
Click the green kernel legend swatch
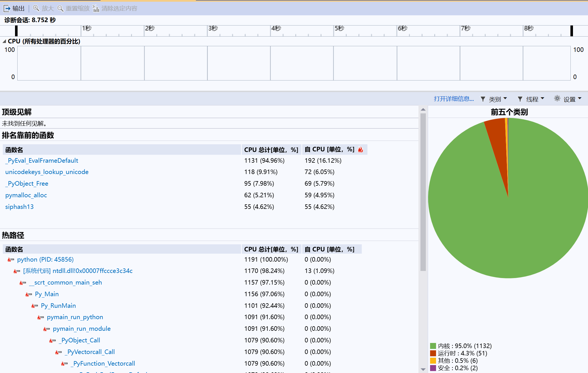[x=433, y=346]
